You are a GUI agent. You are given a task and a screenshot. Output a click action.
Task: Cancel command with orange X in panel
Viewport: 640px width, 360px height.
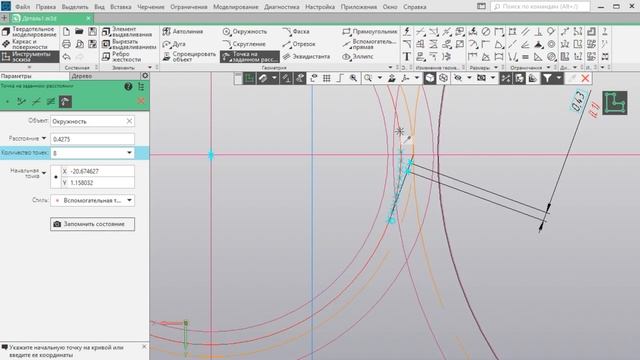pyautogui.click(x=141, y=101)
